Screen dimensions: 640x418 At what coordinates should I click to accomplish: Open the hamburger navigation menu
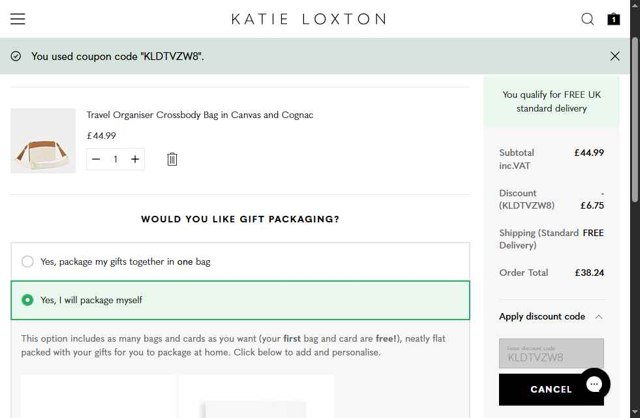pos(18,19)
